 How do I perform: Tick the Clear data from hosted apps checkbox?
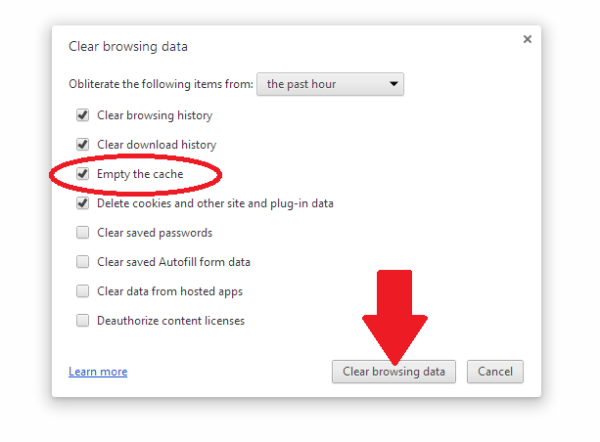83,291
